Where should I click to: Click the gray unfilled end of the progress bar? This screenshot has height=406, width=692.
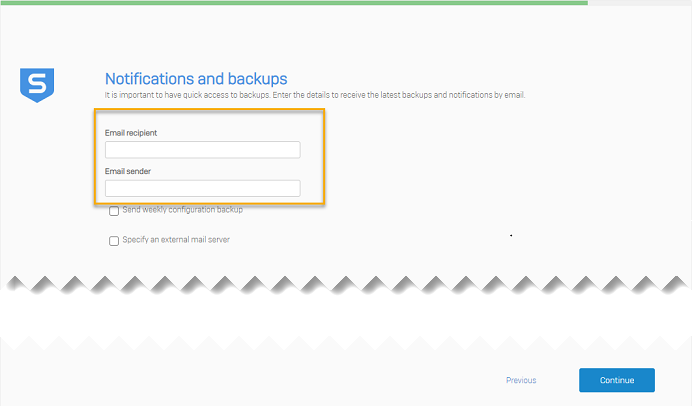point(640,3)
